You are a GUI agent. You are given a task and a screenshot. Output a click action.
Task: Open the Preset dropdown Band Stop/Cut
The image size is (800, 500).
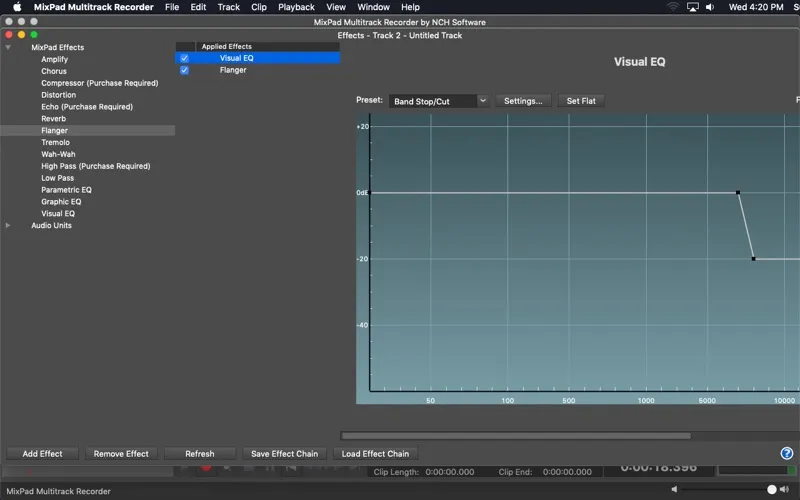click(x=439, y=101)
